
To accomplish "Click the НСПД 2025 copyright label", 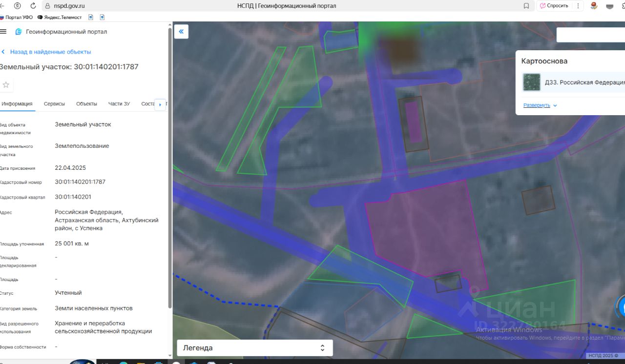I will coord(603,356).
